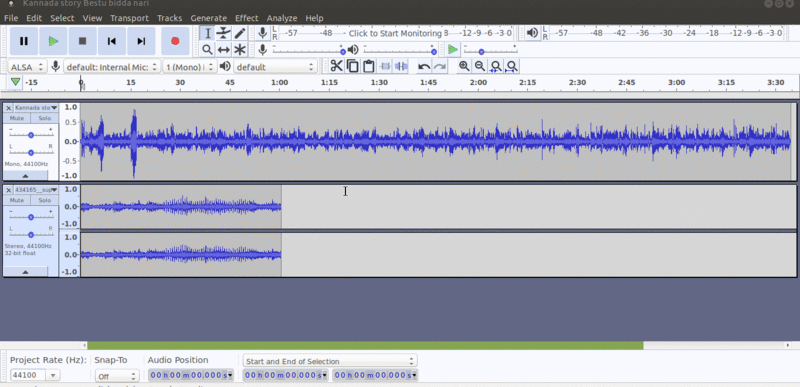Fit project to width icon
The height and width of the screenshot is (387, 800).
512,66
